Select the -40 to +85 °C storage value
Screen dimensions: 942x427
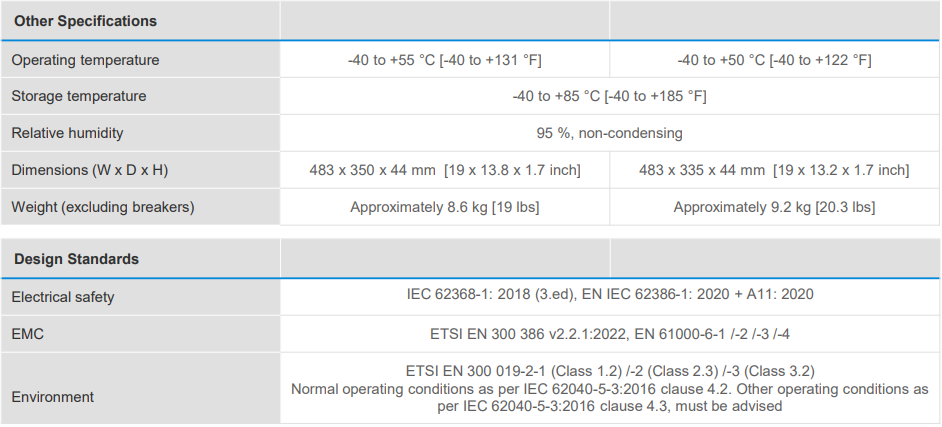[x=609, y=96]
